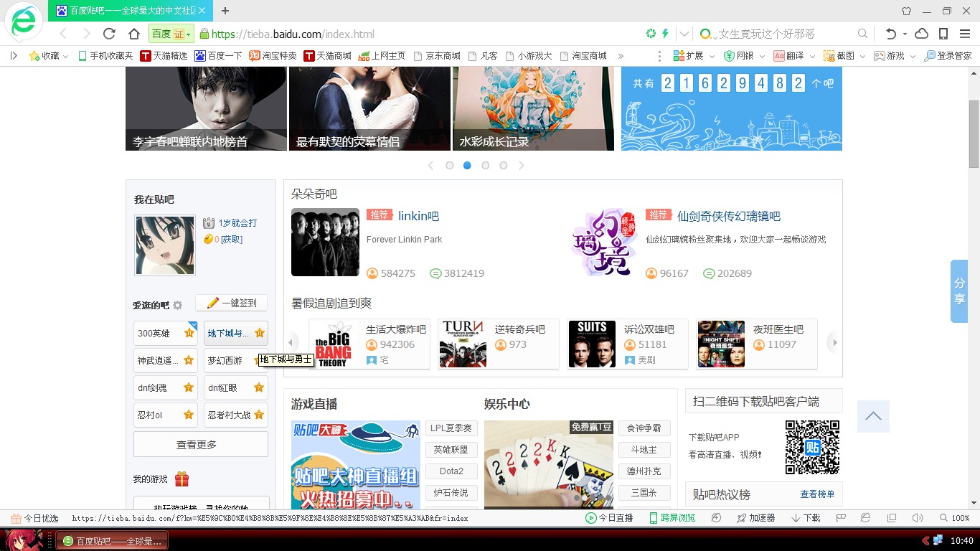Select the second carousel dot
Image resolution: width=980 pixels, height=551 pixels.
click(468, 165)
